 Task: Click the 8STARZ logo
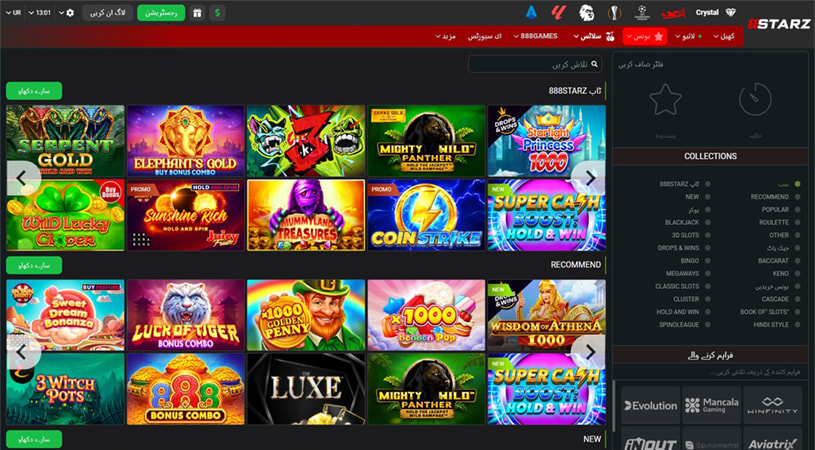click(779, 24)
